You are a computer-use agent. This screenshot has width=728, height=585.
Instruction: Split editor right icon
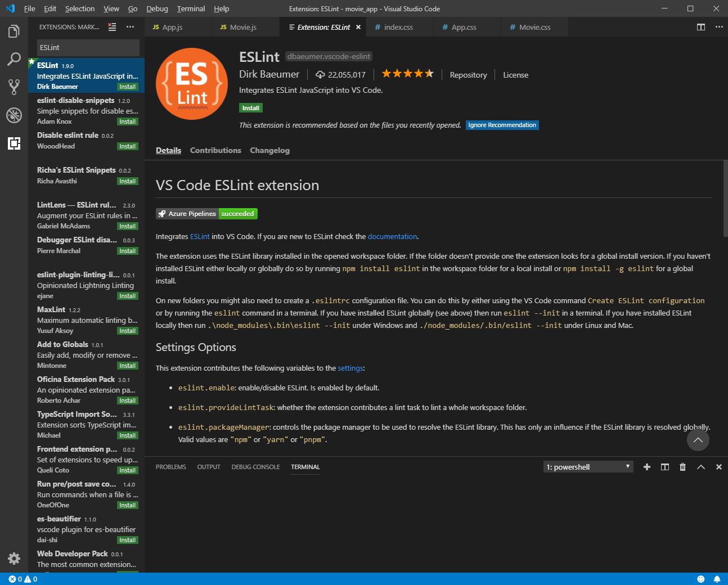tap(701, 27)
